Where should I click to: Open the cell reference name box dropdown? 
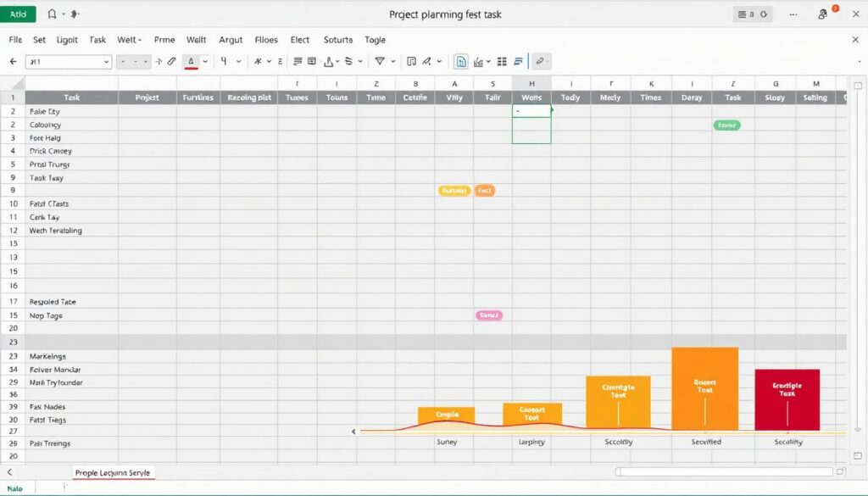[x=106, y=61]
